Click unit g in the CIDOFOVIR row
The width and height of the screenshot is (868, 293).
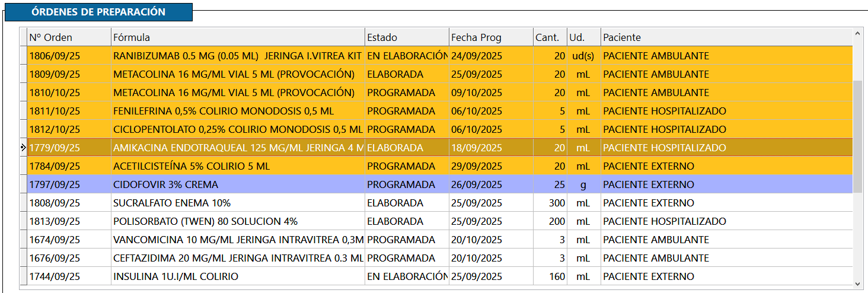pos(583,185)
